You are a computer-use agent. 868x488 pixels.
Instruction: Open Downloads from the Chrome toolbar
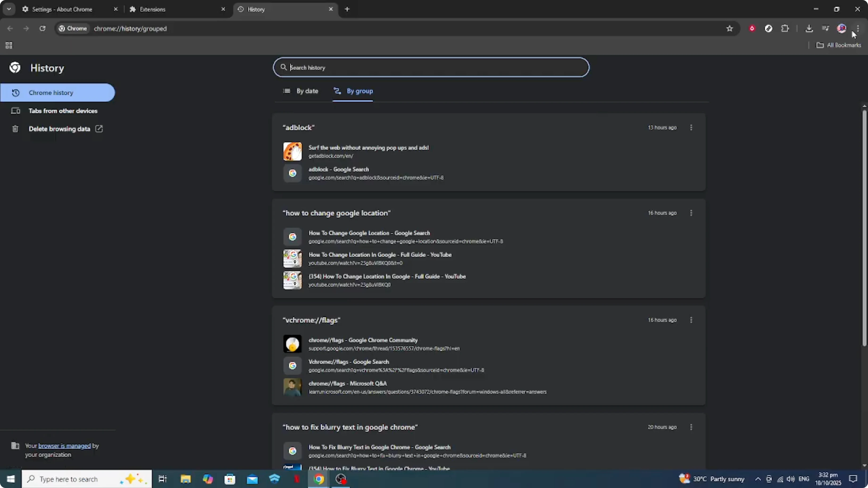point(809,28)
